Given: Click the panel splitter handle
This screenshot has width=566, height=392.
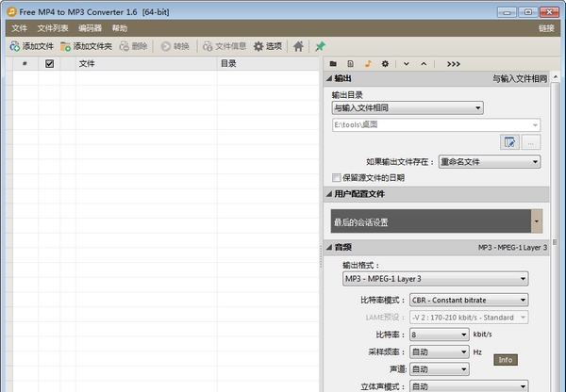Looking at the screenshot, I should [x=321, y=255].
